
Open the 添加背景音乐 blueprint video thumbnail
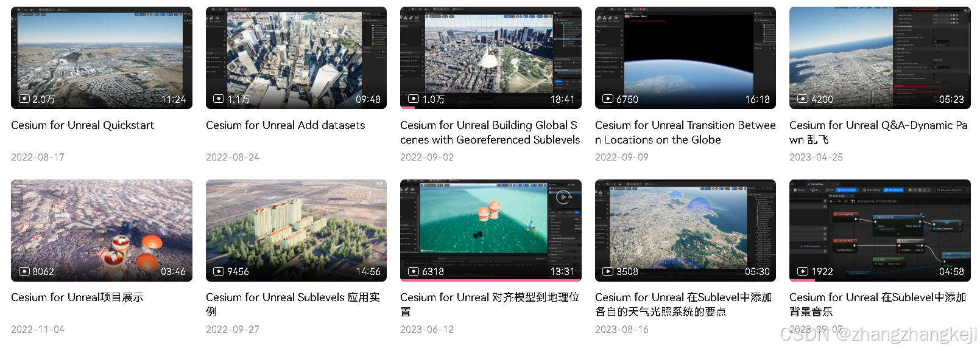click(880, 231)
